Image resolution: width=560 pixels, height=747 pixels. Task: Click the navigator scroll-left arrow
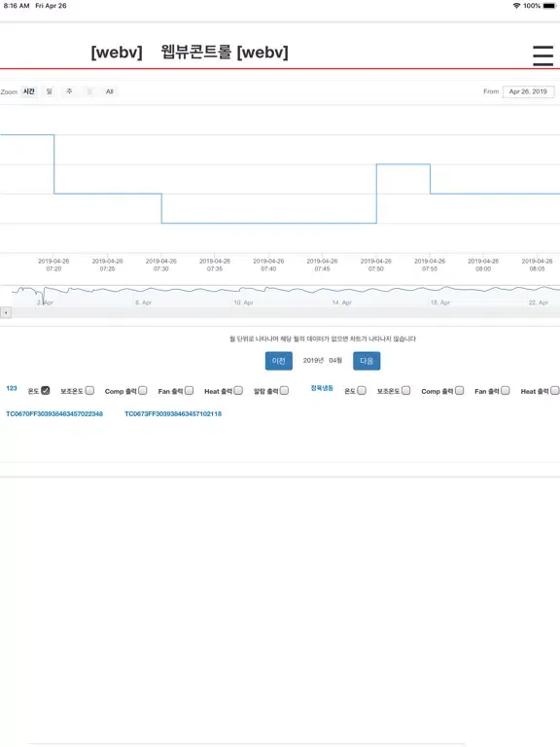[x=6, y=313]
